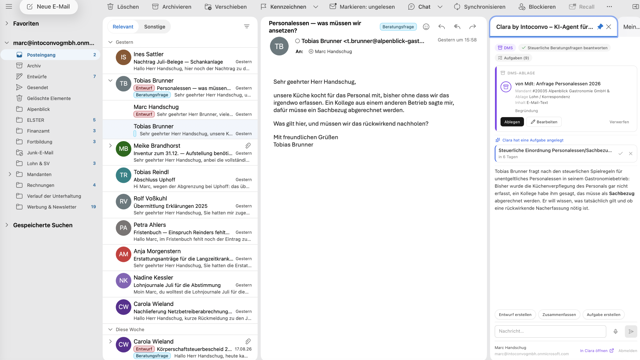Delete the message with Löschen

(123, 7)
